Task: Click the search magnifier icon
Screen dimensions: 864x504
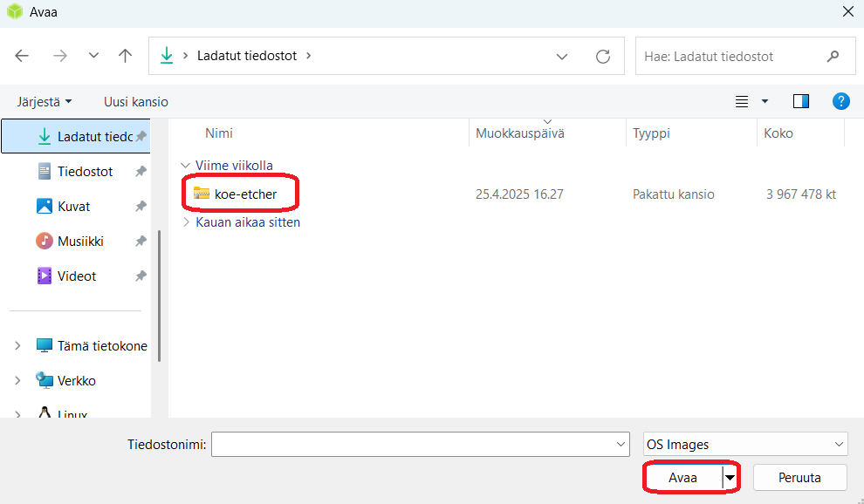Action: [833, 56]
